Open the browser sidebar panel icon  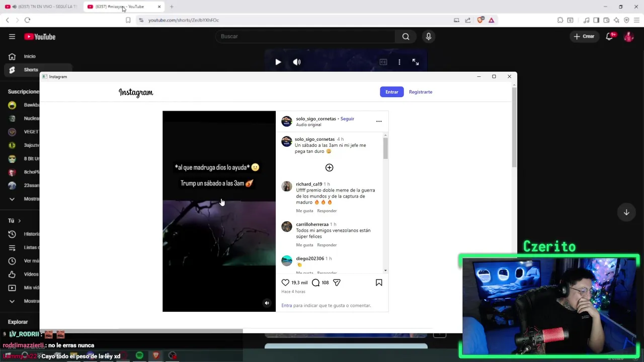[x=596, y=20]
